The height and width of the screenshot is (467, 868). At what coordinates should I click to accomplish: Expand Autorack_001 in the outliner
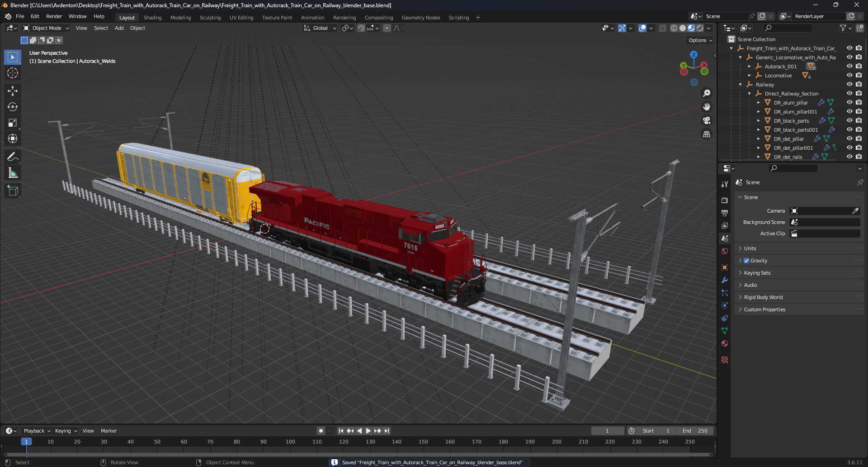[x=750, y=67]
